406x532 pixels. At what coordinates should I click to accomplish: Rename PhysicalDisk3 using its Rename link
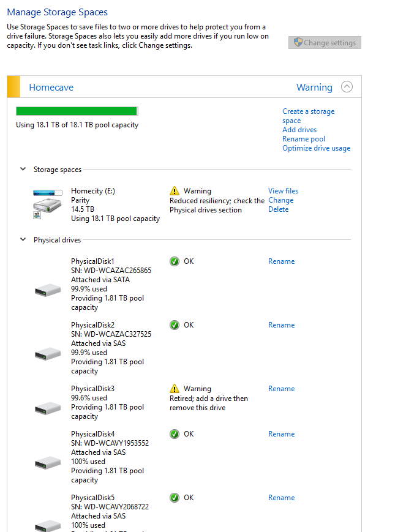pos(281,389)
